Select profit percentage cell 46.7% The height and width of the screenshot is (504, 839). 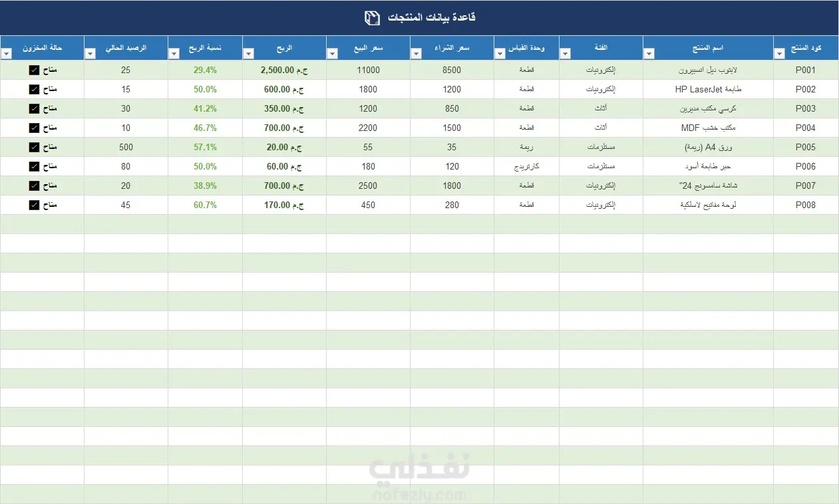pyautogui.click(x=205, y=128)
